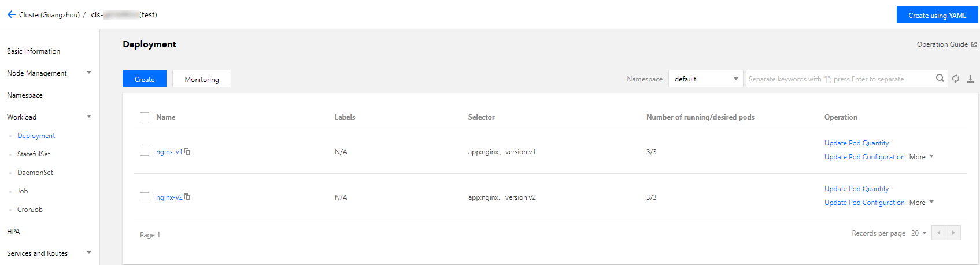The image size is (980, 265).
Task: Click the back arrow next to Cluster(Guangzhou)
Action: pos(11,14)
